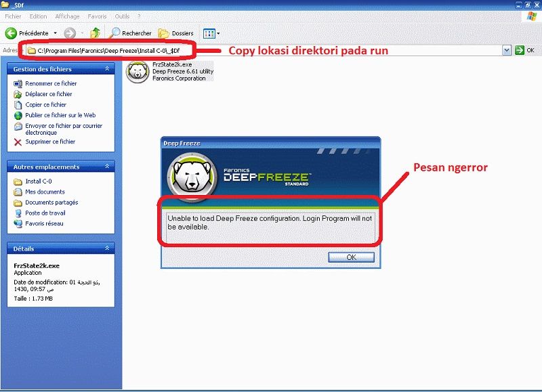542x392 pixels.
Task: Click the Deep Freeze dialog title bar
Action: click(270, 143)
